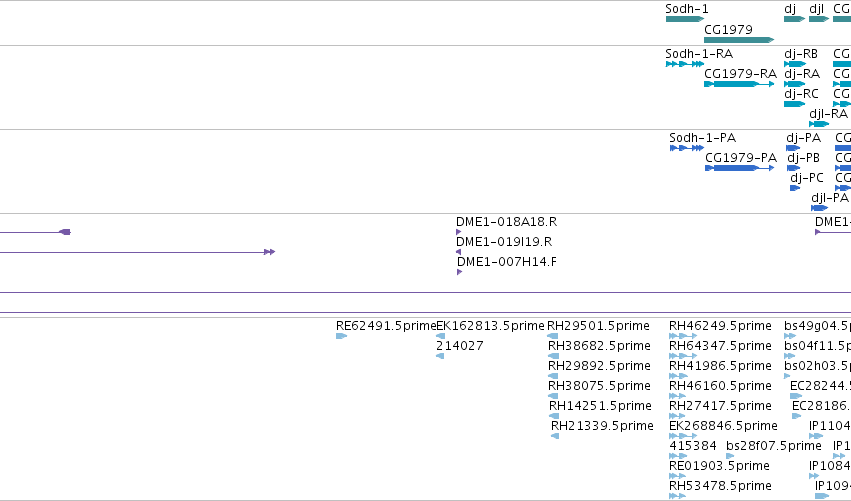Screen dimensions: 851x501
Task: Open the RH64347.5prime EST label
Action: (720, 346)
